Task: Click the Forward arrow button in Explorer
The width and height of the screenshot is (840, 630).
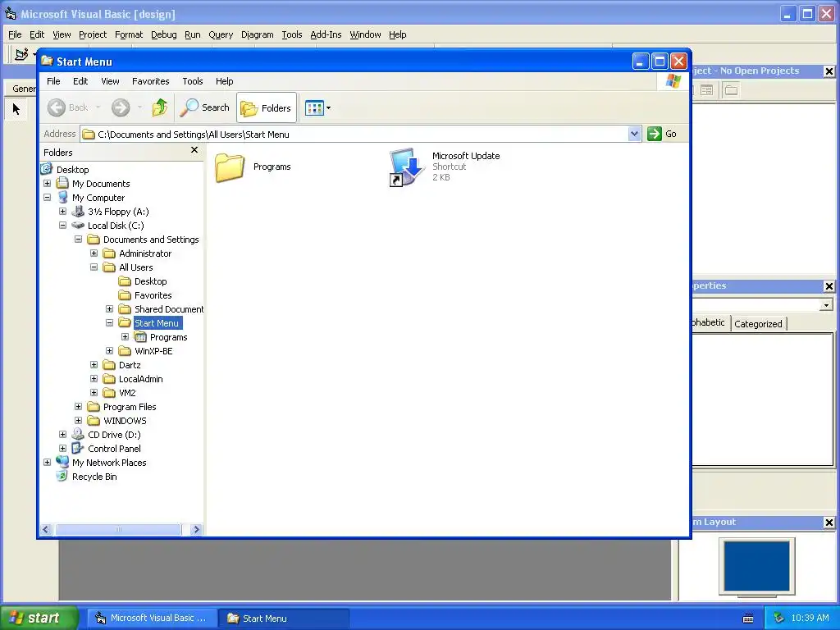Action: pyautogui.click(x=121, y=107)
